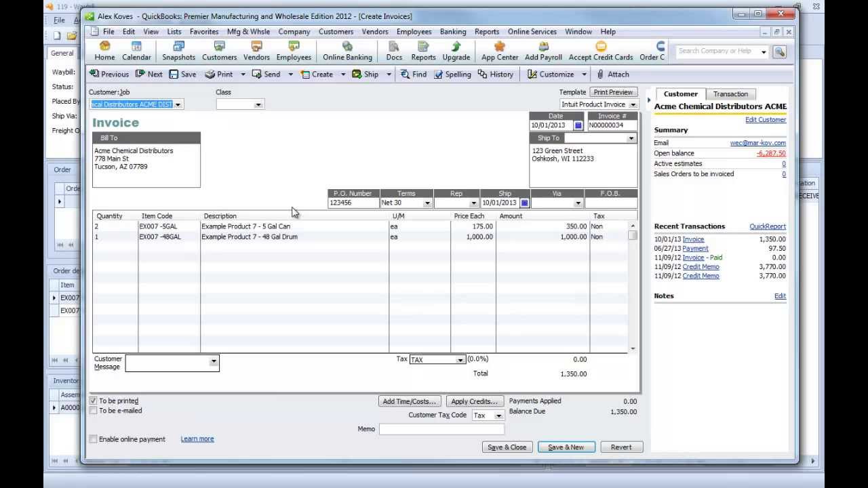Click Save & Close button

tap(507, 447)
